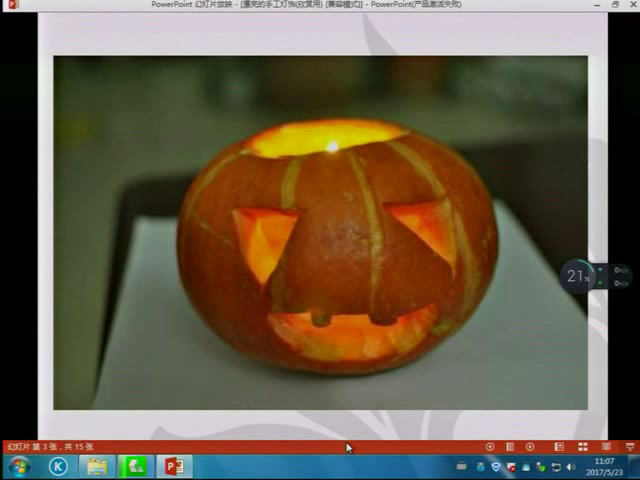Open the volume speaker tray icon
Screen dimensions: 640x480
(x=571, y=467)
